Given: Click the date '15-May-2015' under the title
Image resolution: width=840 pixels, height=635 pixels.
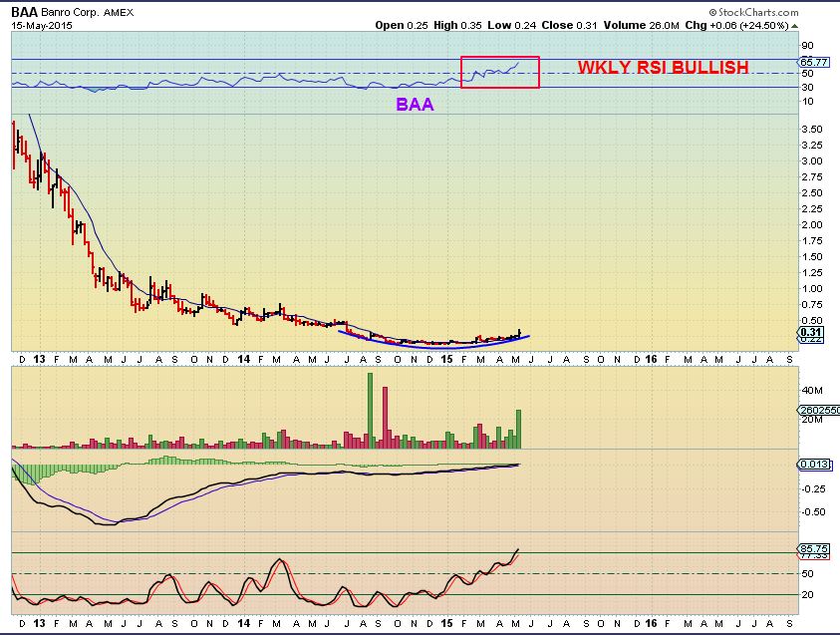Looking at the screenshot, I should click(42, 25).
